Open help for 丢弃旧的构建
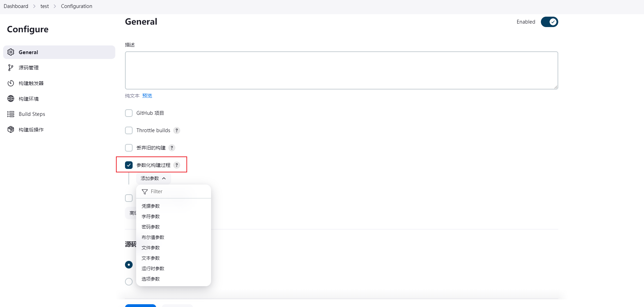Viewport: 644px width, 307px height. pos(172,148)
